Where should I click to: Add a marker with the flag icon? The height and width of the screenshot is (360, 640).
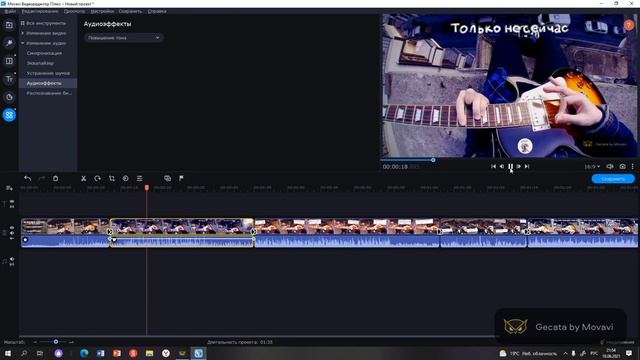(181, 178)
